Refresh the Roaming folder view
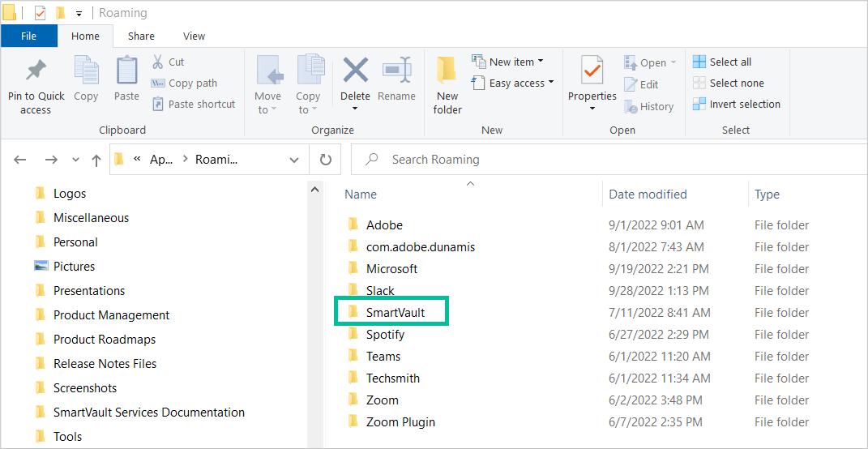The height and width of the screenshot is (449, 868). click(x=326, y=160)
